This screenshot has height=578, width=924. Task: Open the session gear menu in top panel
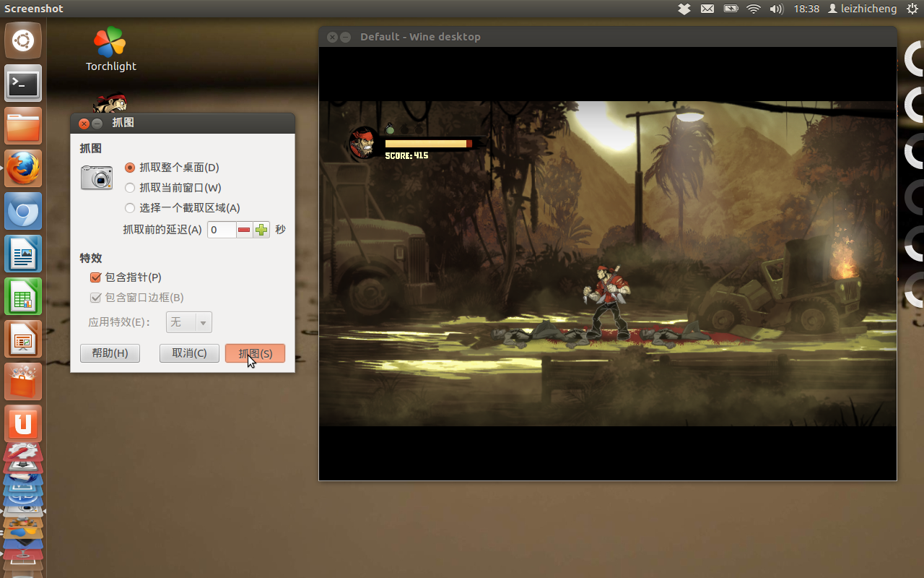912,9
